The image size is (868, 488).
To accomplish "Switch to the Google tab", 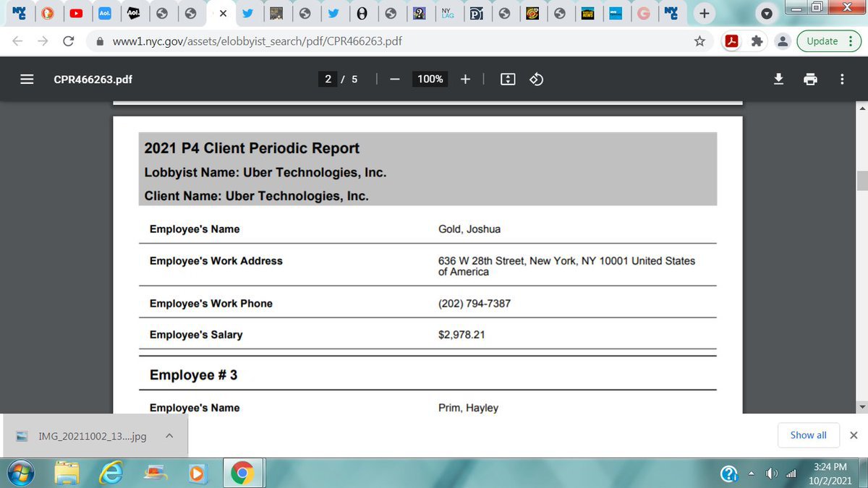I will pyautogui.click(x=644, y=13).
